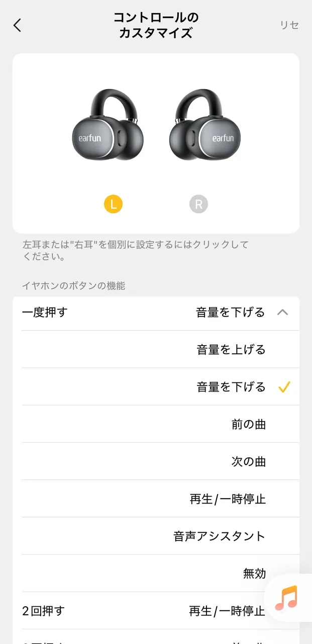312x644 pixels.
Task: Pick 再生/一時停止 in the expanded list
Action: pos(228,499)
